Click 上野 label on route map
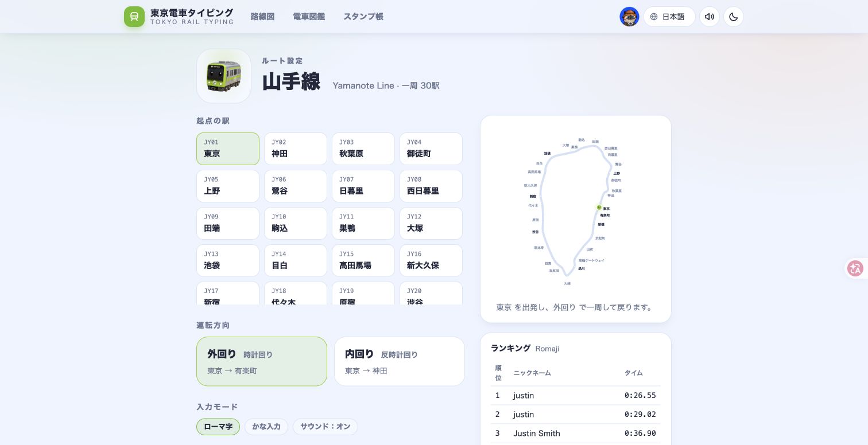Screen dimensions: 868x445 [x=617, y=173]
